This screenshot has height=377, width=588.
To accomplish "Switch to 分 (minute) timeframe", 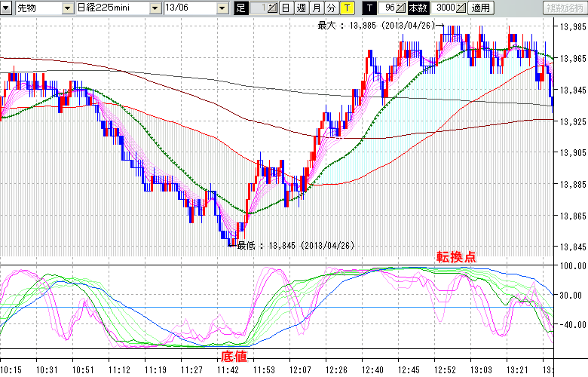I will (x=331, y=8).
